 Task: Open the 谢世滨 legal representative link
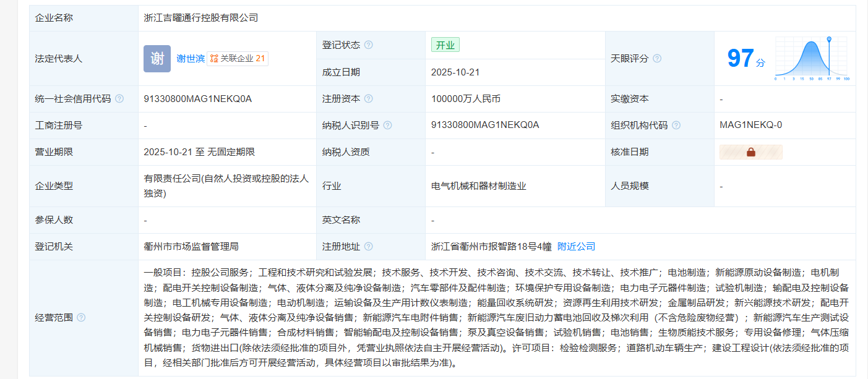pos(191,59)
